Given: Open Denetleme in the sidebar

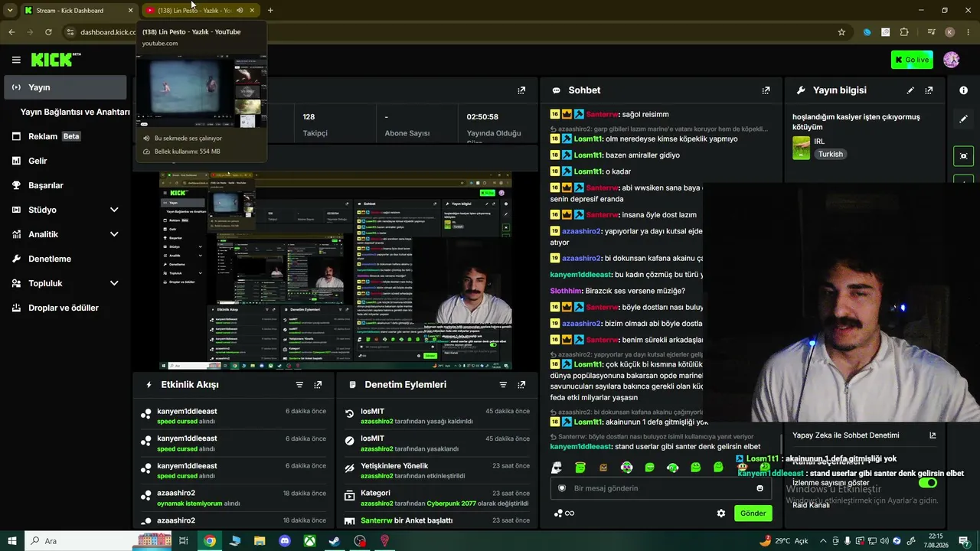Looking at the screenshot, I should click(x=65, y=259).
